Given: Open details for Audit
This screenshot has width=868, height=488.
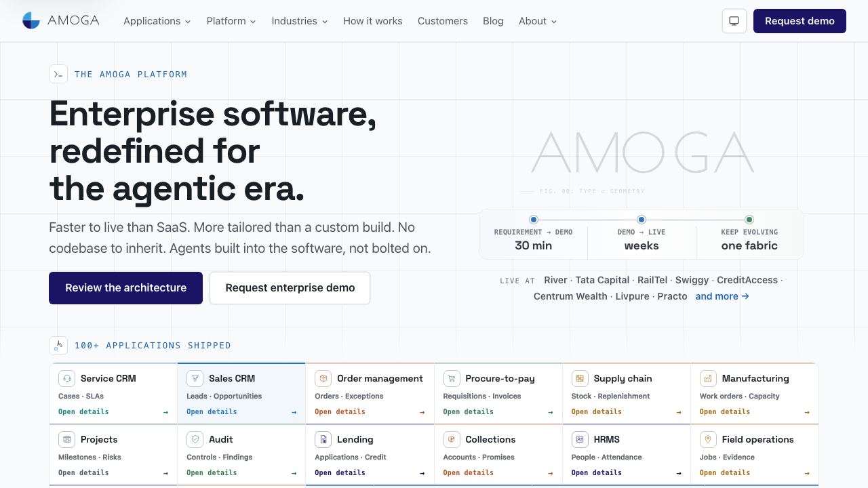Looking at the screenshot, I should coord(212,472).
